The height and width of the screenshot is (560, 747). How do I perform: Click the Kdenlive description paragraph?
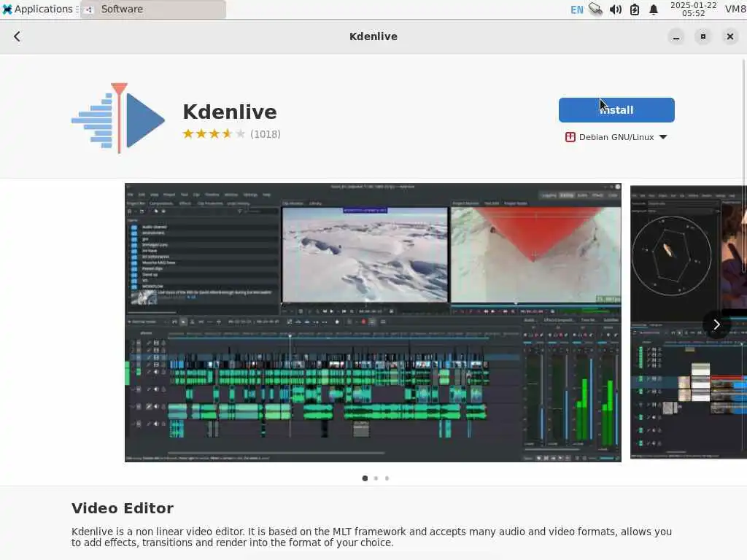[x=371, y=537]
